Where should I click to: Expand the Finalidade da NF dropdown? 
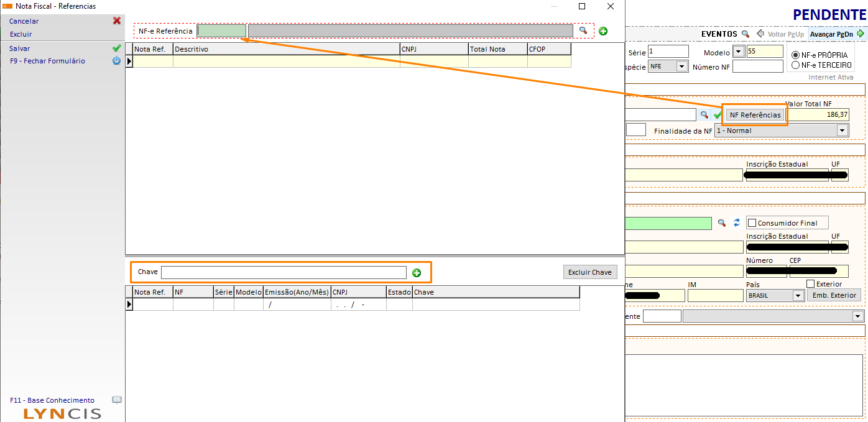point(843,131)
